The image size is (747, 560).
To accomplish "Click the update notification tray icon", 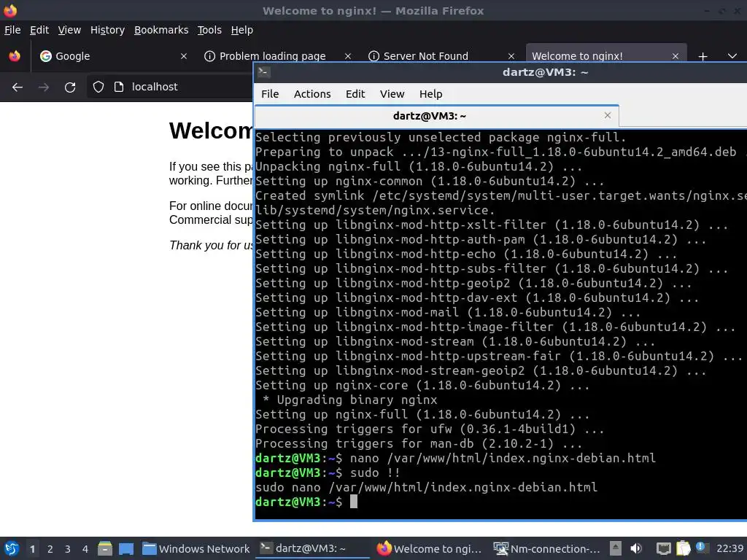I will [701, 547].
